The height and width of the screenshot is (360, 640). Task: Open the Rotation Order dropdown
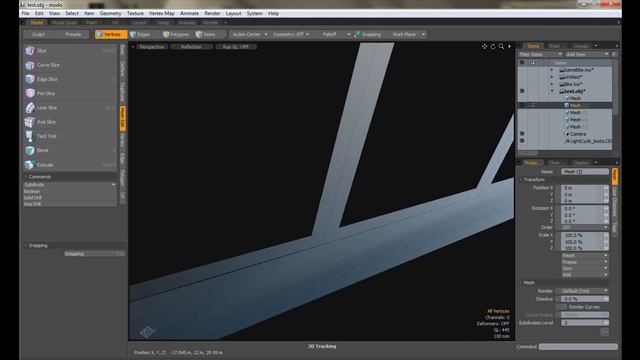(584, 227)
